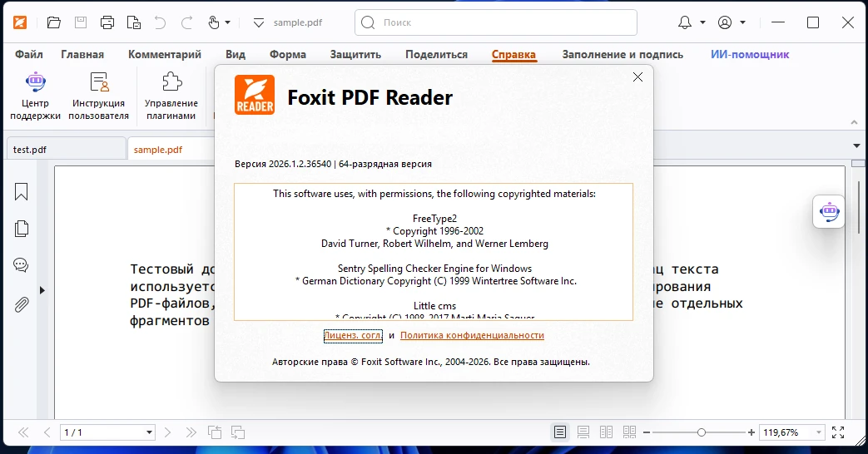This screenshot has height=454, width=868.
Task: Zoom in with the plus button
Action: [x=751, y=432]
